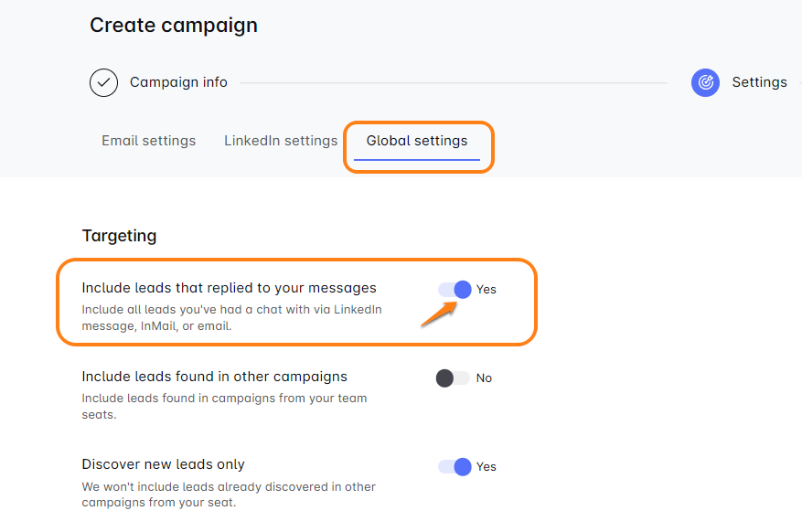Click the Settings step label
Image resolution: width=802 pixels, height=532 pixels.
coord(759,82)
